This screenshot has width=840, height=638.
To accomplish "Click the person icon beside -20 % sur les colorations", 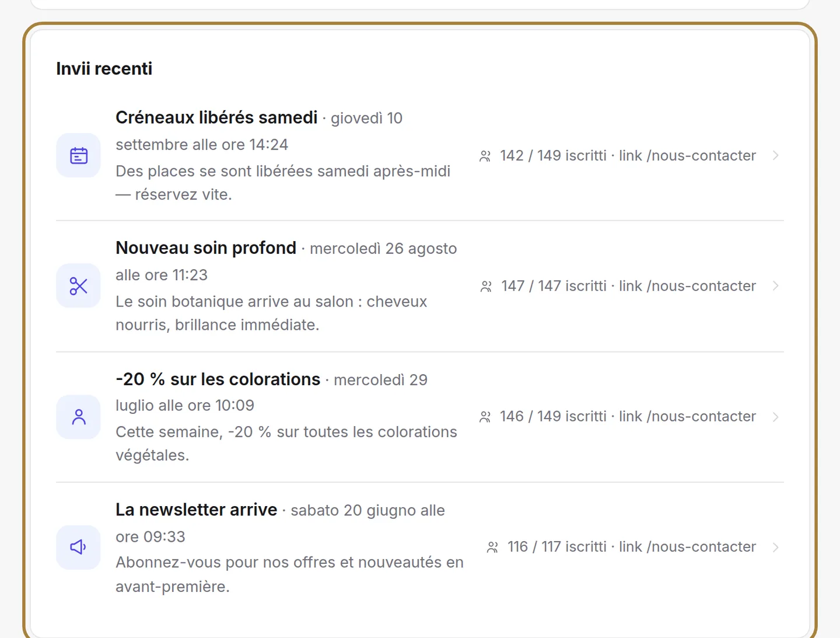I will pyautogui.click(x=79, y=417).
